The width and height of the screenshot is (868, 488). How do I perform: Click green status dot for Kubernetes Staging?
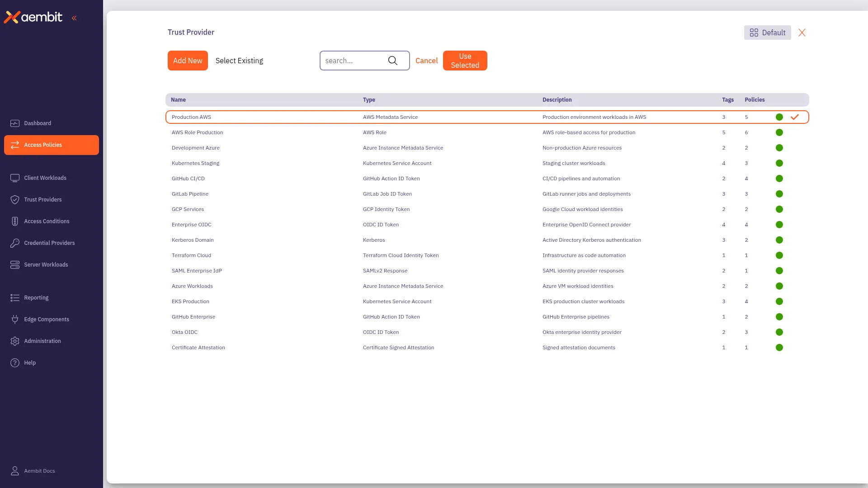click(779, 163)
